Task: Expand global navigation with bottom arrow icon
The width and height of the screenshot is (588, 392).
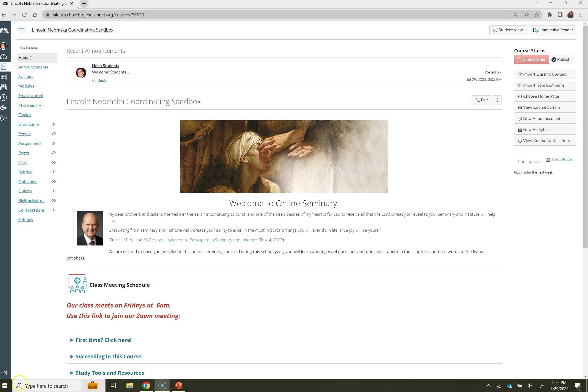Action: 4,373
